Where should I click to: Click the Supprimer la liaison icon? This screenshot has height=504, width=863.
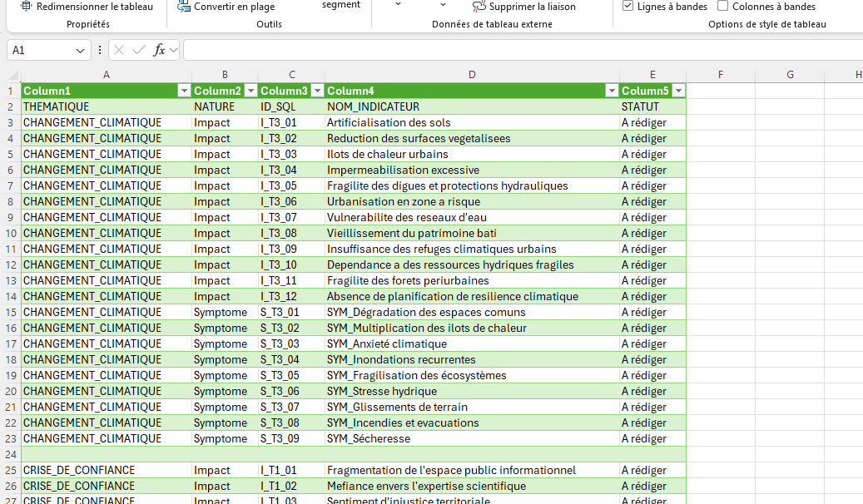click(479, 7)
